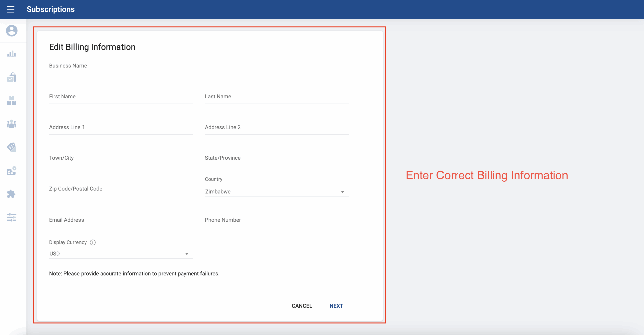Open the account profile section in sidebar
Image resolution: width=644 pixels, height=335 pixels.
coord(11,31)
